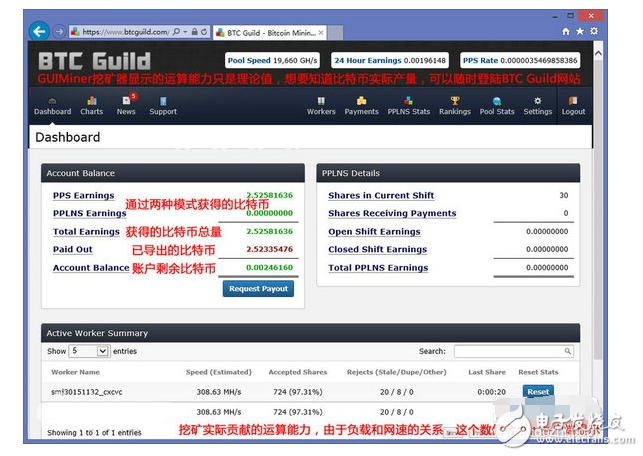Open the Charts page icon
The image size is (643, 456).
91,104
